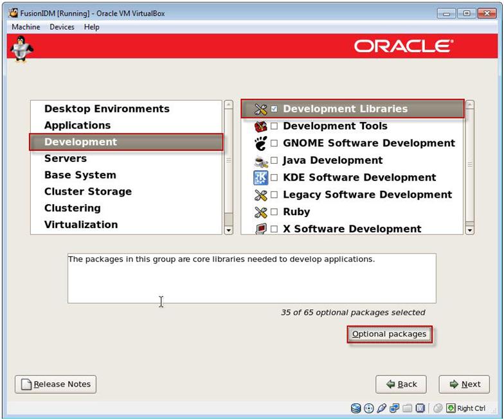
Task: Click the Java Development coffee cup icon
Action: (260, 161)
